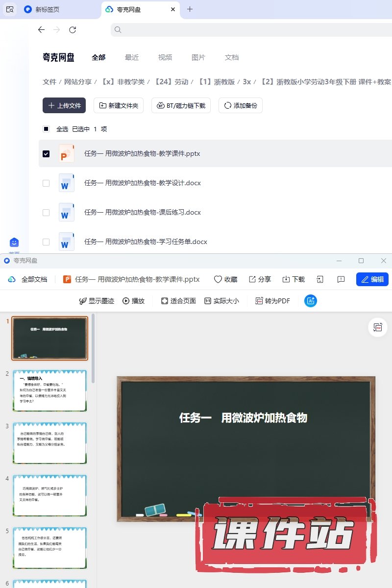Select slide 3 thumbnail in the sidebar

coord(49,442)
